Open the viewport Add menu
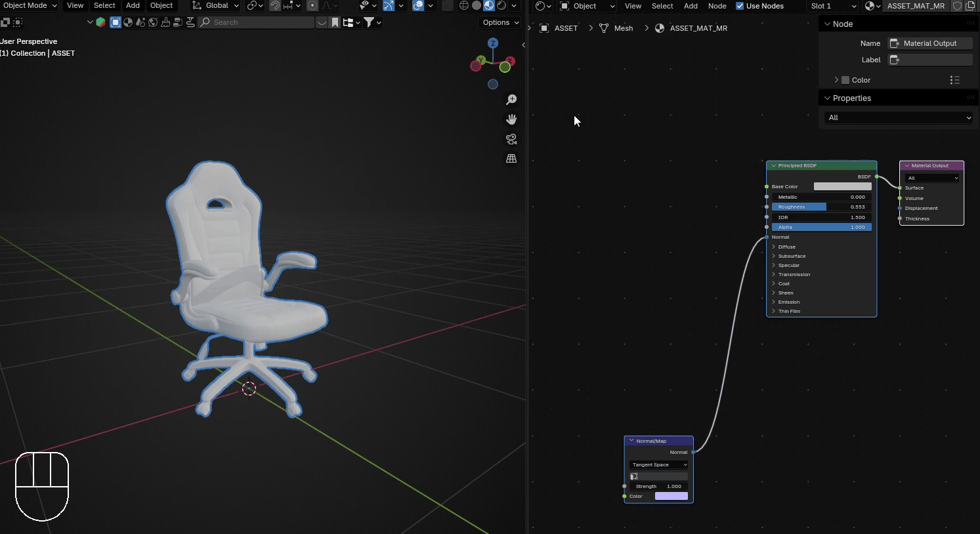The height and width of the screenshot is (534, 980). [x=133, y=6]
